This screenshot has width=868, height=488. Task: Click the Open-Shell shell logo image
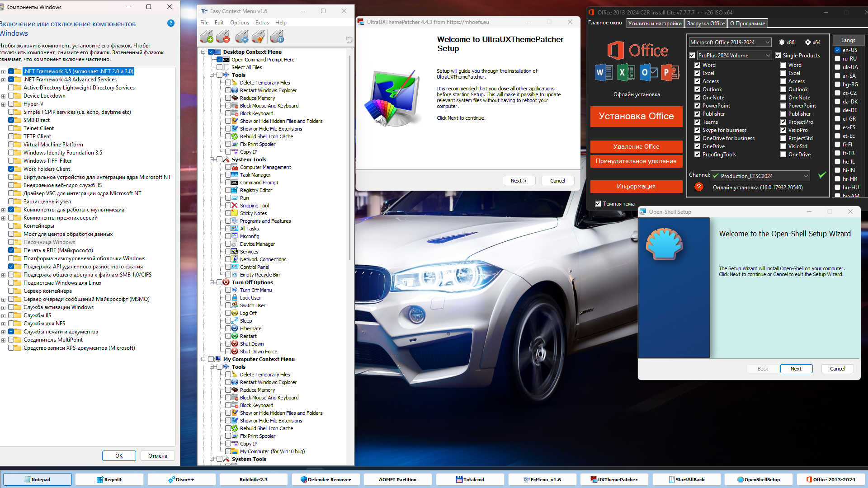tap(664, 244)
